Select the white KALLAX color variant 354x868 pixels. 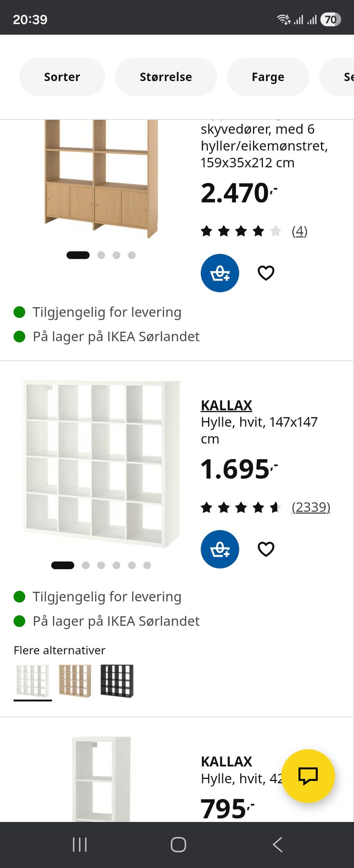point(33,681)
